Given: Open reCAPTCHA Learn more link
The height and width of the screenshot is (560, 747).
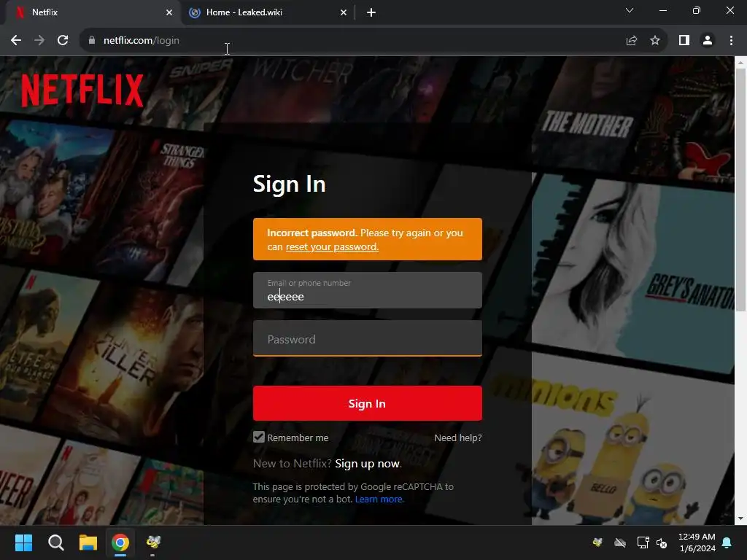Looking at the screenshot, I should click(379, 499).
